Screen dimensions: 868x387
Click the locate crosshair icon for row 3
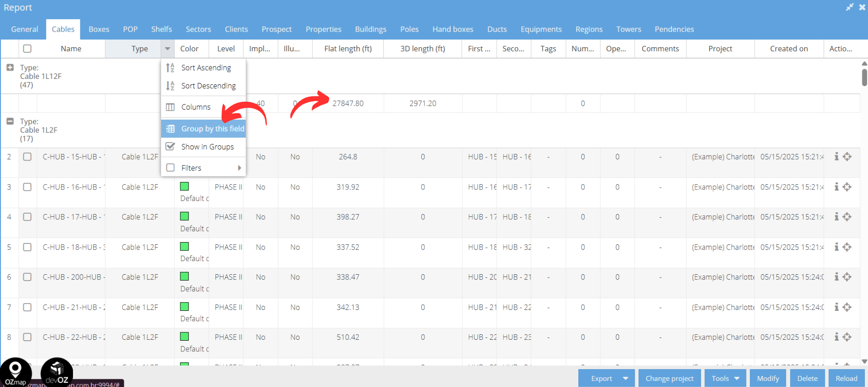click(x=847, y=187)
